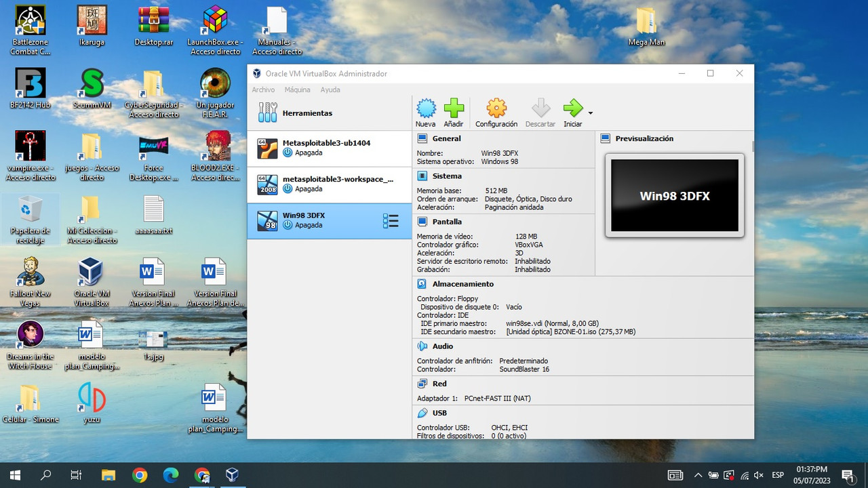The height and width of the screenshot is (488, 868).
Task: Click the Oracle VM VirtualBox desktop icon
Action: pyautogui.click(x=92, y=282)
